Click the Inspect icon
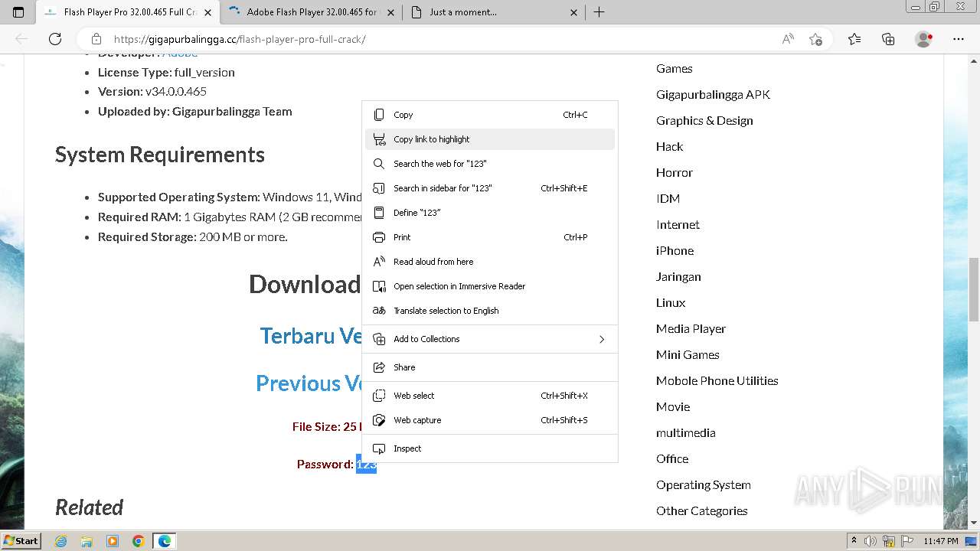 click(x=378, y=448)
